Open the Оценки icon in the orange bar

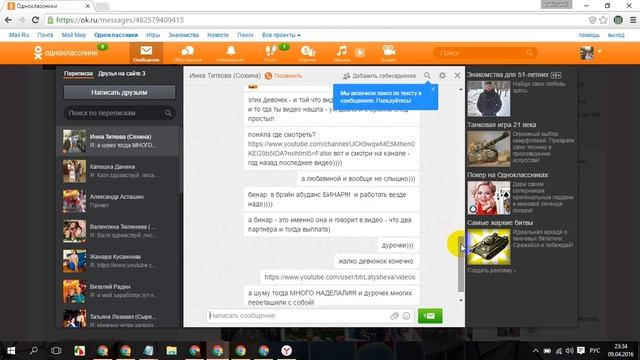pyautogui.click(x=307, y=53)
